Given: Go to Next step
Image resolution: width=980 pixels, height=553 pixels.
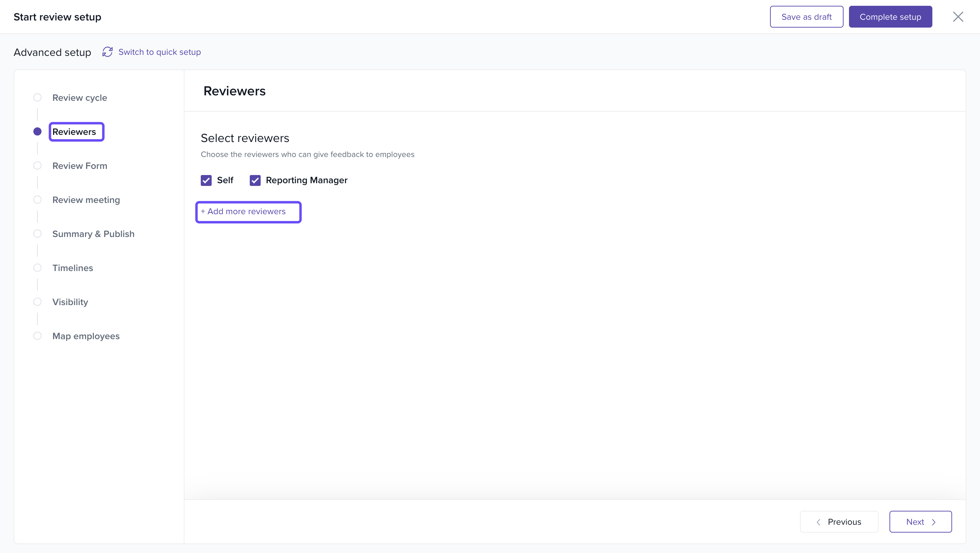Looking at the screenshot, I should [920, 522].
